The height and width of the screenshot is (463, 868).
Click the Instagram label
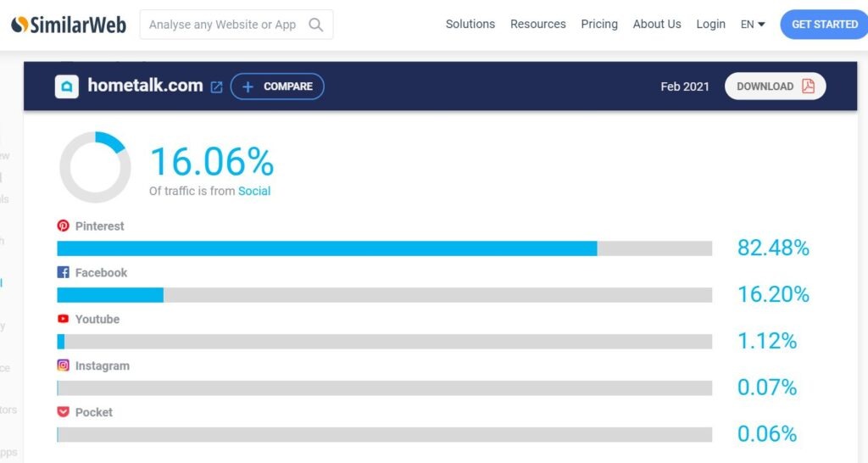(103, 365)
